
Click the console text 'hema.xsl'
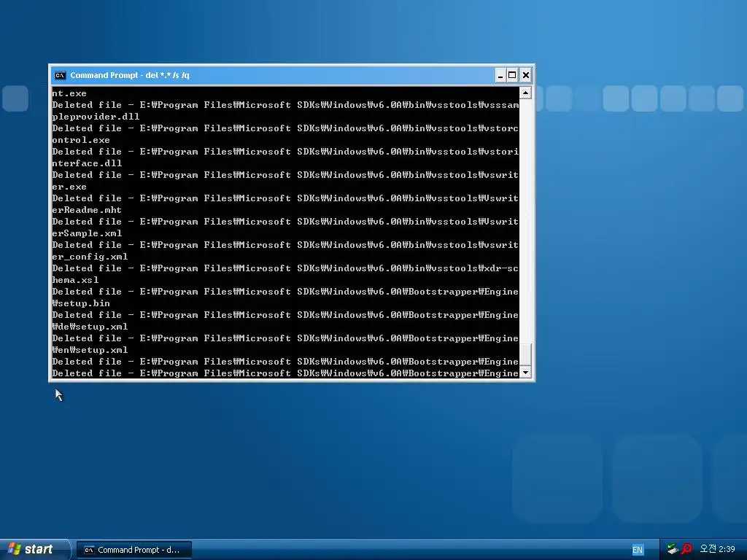75,280
